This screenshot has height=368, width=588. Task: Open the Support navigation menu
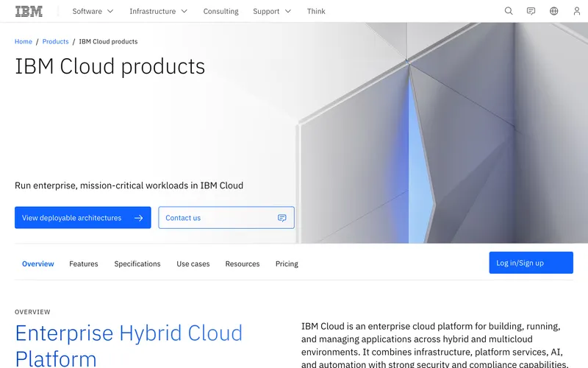[x=272, y=11]
